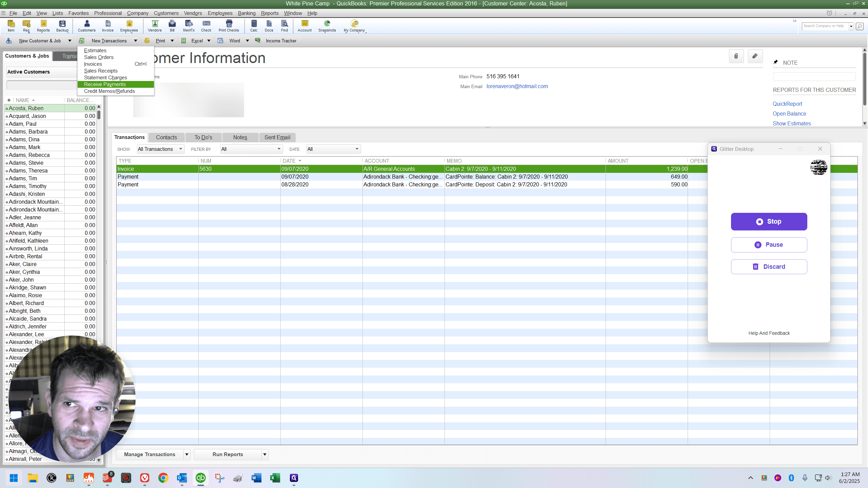Open the Vendors center icon

click(x=155, y=26)
